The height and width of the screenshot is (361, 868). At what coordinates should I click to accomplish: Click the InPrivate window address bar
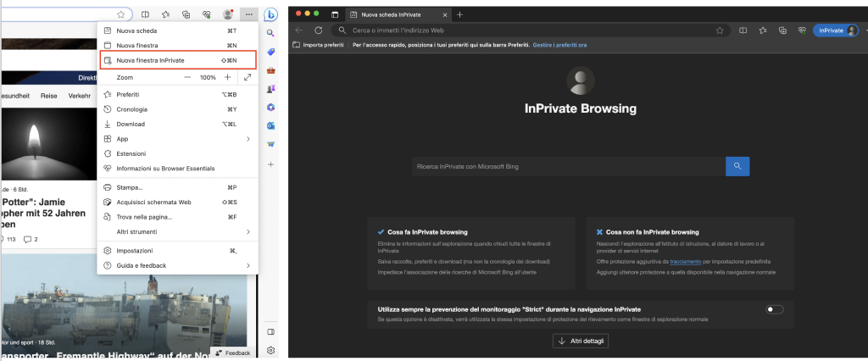(x=531, y=31)
